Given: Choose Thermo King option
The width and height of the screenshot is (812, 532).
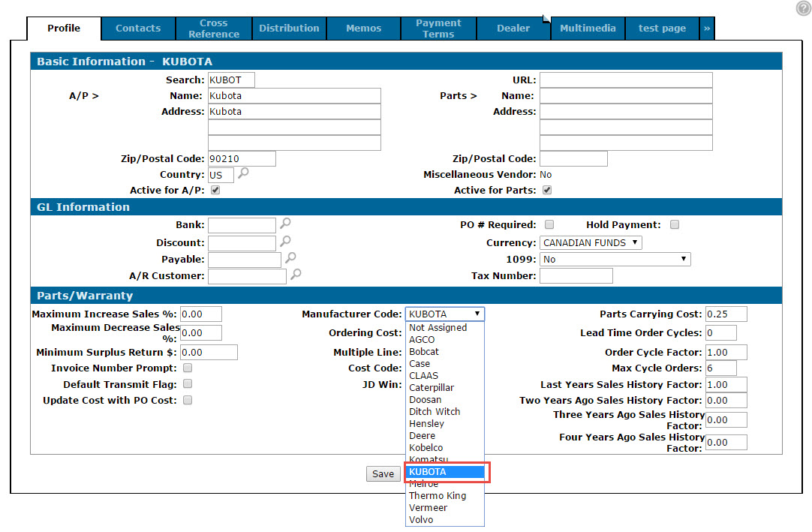Looking at the screenshot, I should point(445,496).
